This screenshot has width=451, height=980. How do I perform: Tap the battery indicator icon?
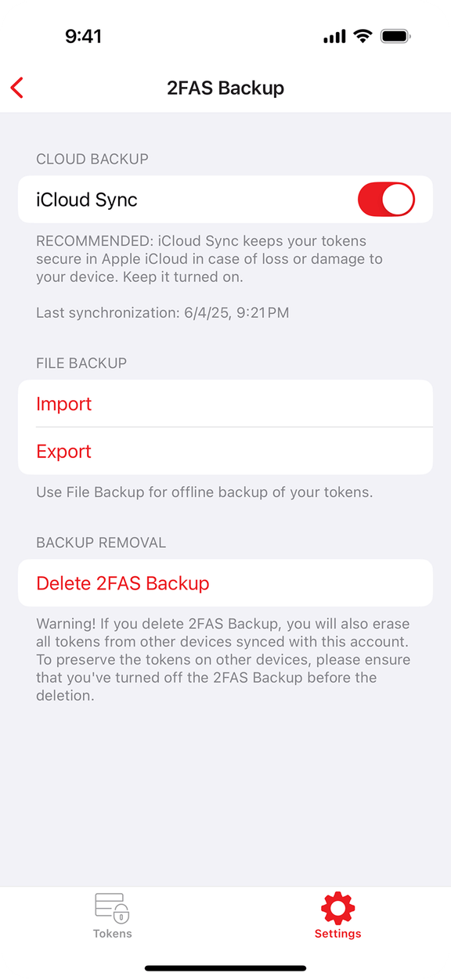[393, 35]
